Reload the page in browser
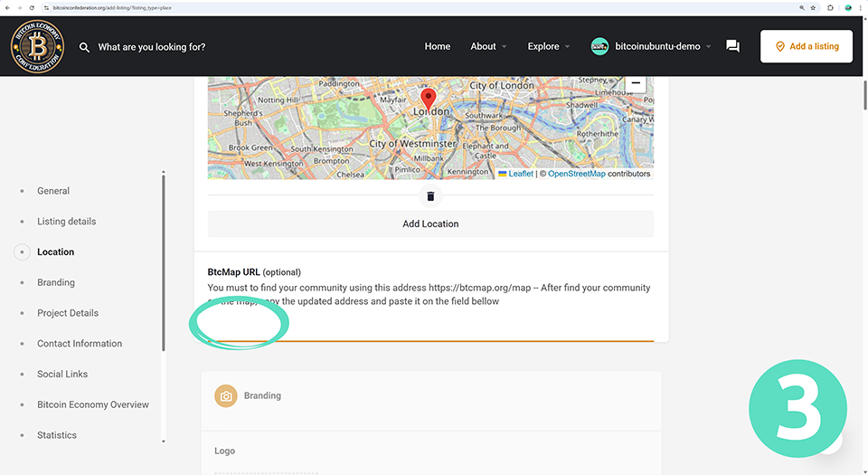Viewport: 868px width, 475px height. coord(32,7)
